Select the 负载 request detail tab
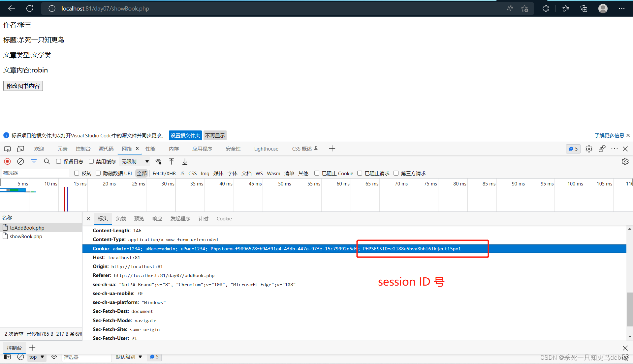Viewport: 633px width, 364px height. tap(121, 219)
